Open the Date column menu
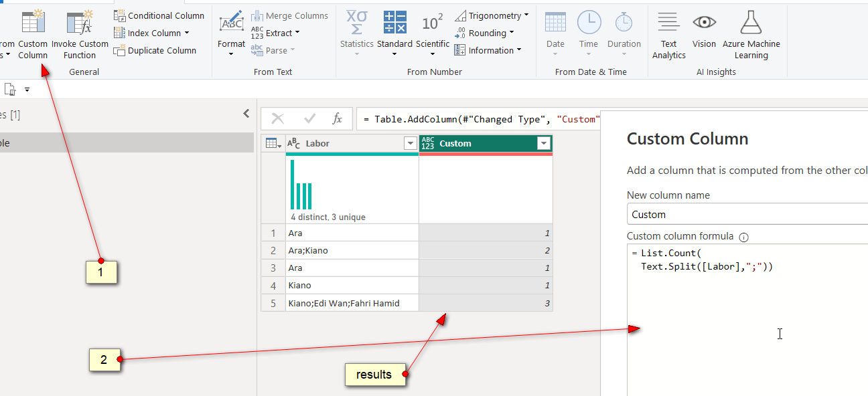 click(555, 33)
